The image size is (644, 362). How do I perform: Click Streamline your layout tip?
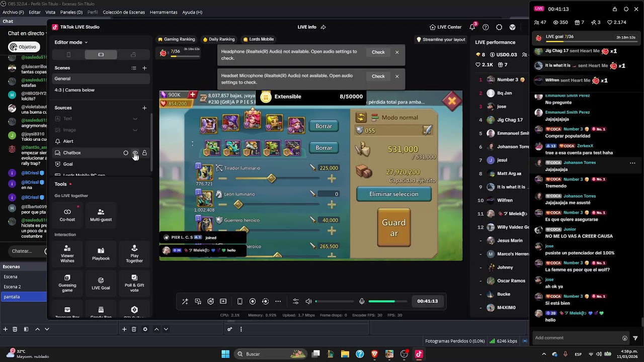[x=441, y=40]
